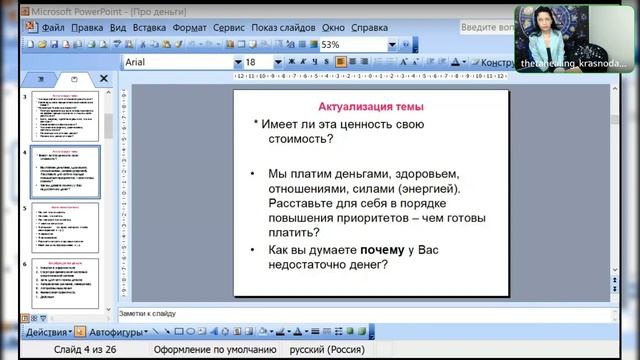Switch to Normal view icon at bottom left
Screen dimensions: 640x360
point(25,318)
